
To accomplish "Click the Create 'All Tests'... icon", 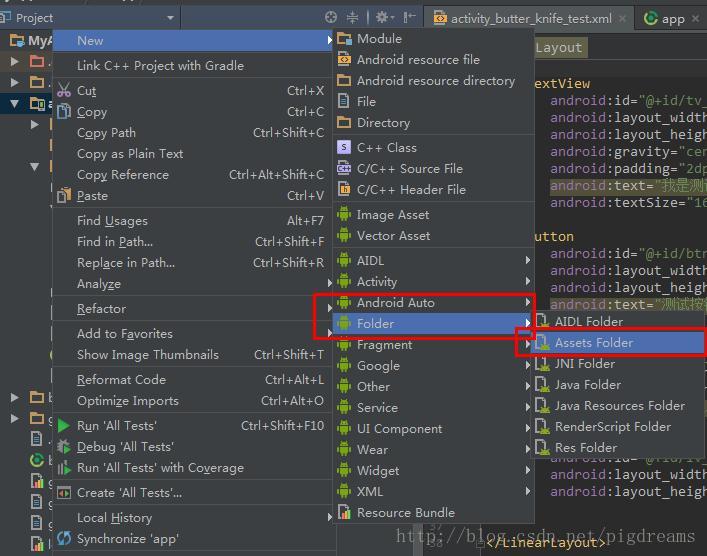I will 64,493.
